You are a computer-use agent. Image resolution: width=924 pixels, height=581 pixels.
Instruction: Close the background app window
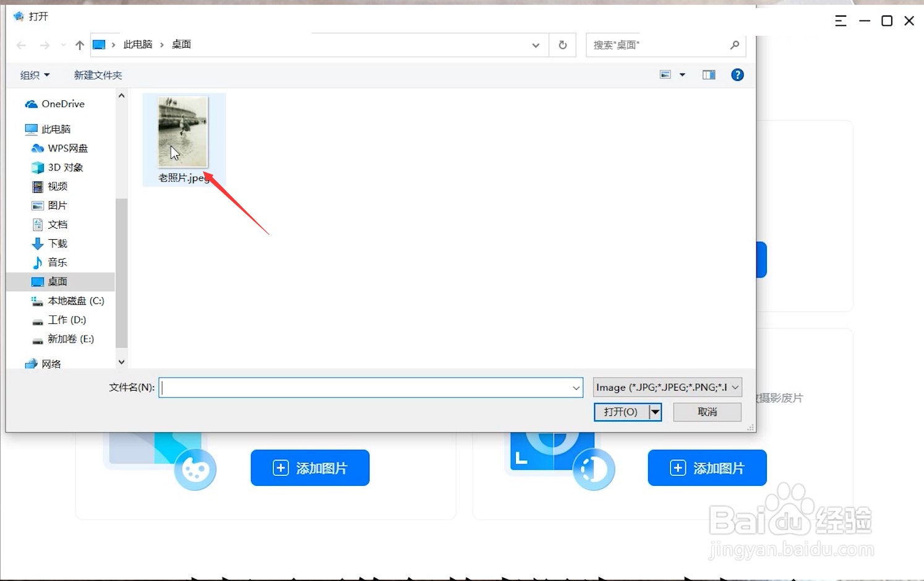tap(909, 21)
